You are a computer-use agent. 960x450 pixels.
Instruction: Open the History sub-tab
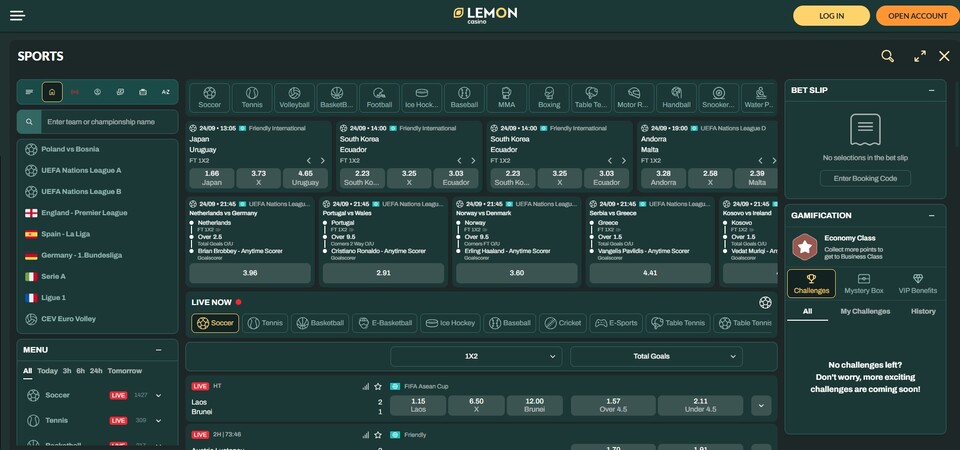(923, 311)
